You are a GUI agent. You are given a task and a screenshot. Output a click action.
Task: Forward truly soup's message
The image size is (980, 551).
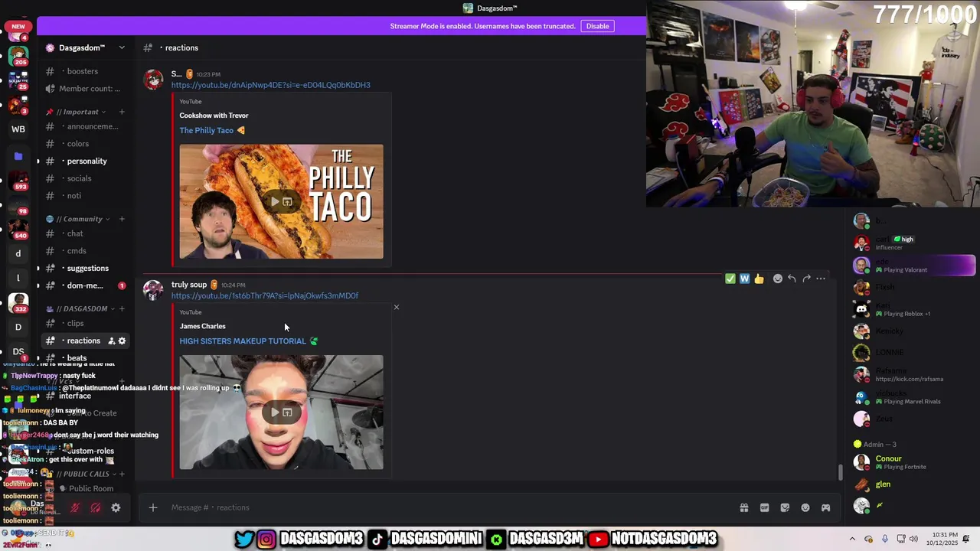coord(806,279)
